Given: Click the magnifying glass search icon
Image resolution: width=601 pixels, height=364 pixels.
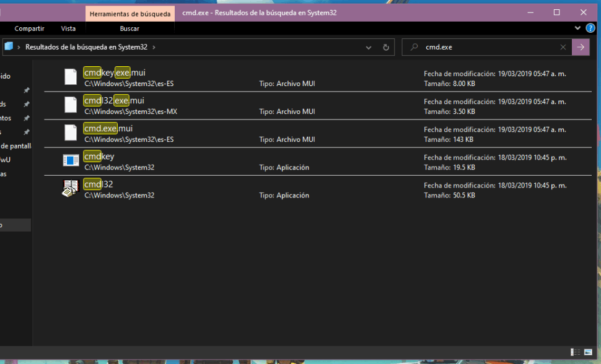Looking at the screenshot, I should pyautogui.click(x=414, y=47).
